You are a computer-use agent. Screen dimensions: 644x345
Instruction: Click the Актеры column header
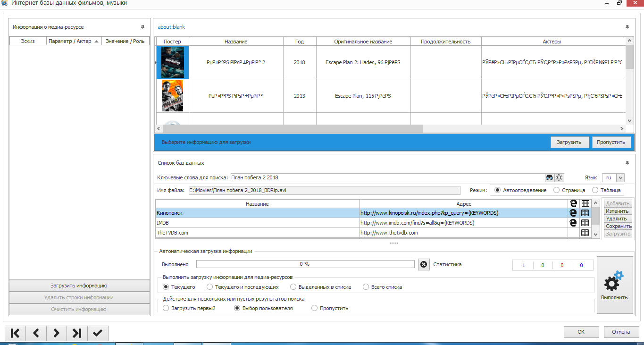(x=552, y=42)
